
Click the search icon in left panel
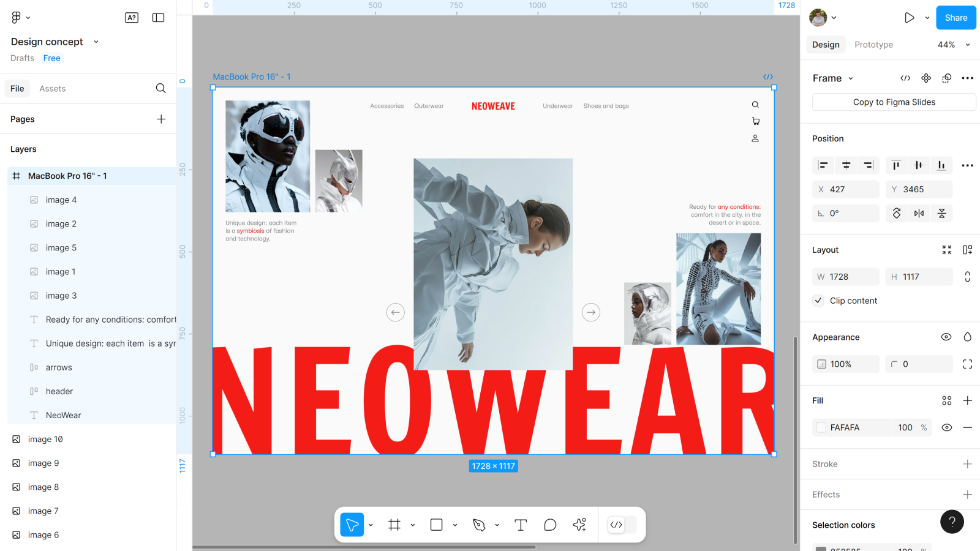(160, 88)
